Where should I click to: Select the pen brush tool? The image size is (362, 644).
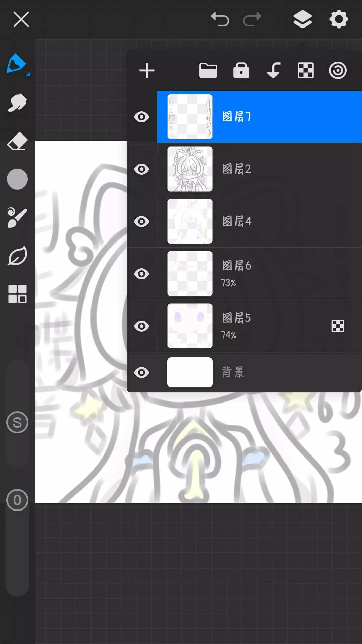tap(17, 64)
